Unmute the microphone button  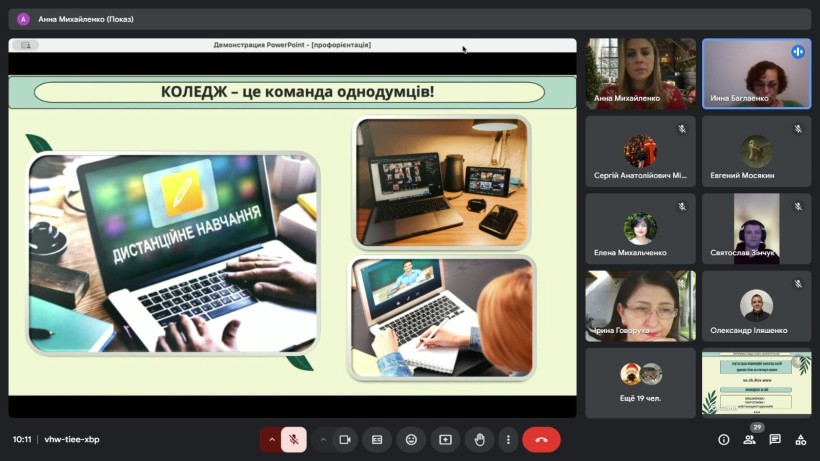click(x=294, y=440)
